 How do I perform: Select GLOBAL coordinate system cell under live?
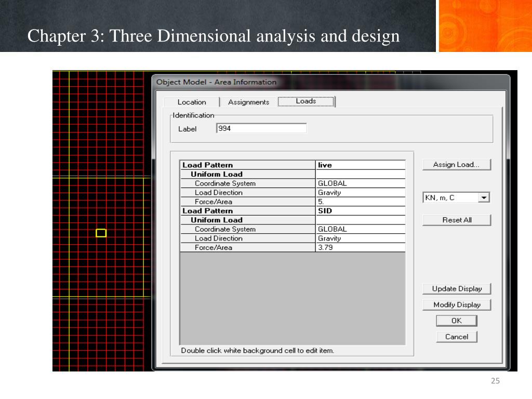click(360, 183)
